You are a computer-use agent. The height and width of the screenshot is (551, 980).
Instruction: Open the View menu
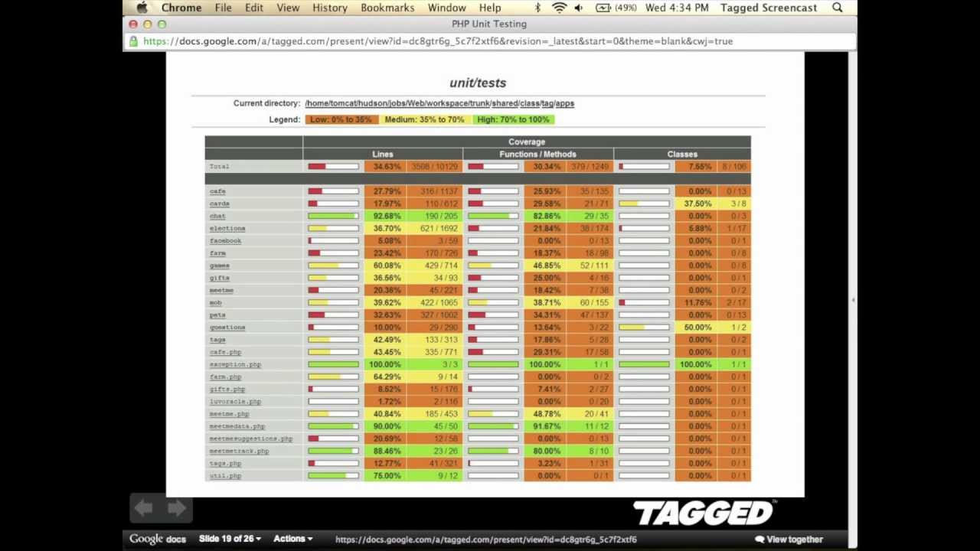click(288, 8)
